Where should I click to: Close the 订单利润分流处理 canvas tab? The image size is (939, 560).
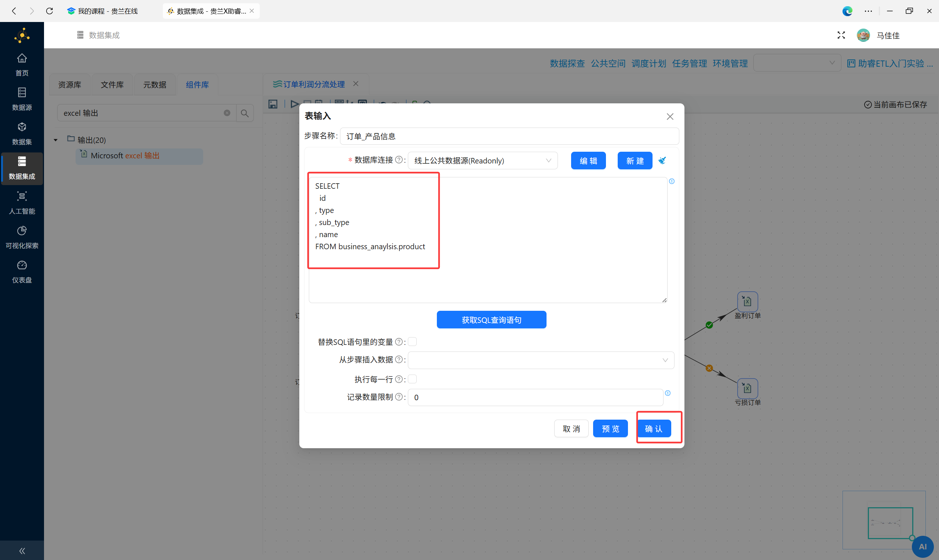(x=356, y=84)
